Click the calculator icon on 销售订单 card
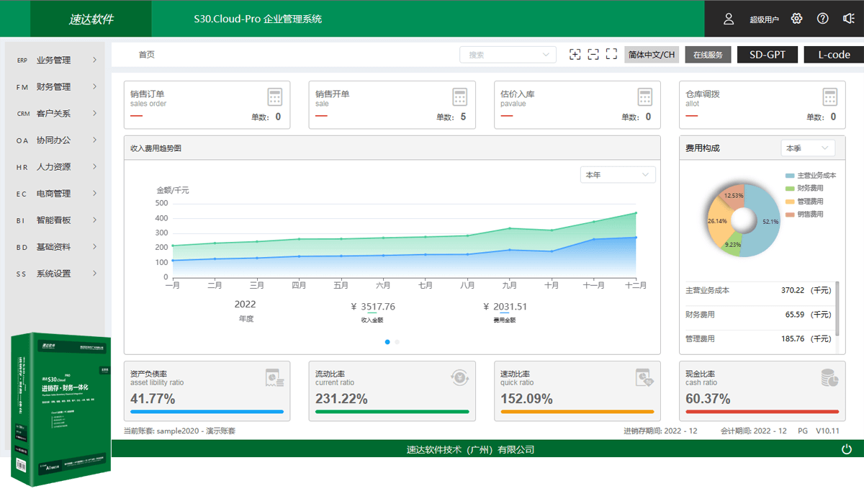 click(x=274, y=97)
